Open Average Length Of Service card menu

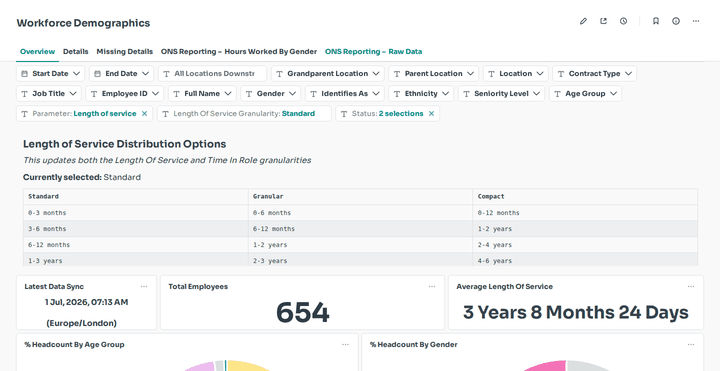coord(691,287)
